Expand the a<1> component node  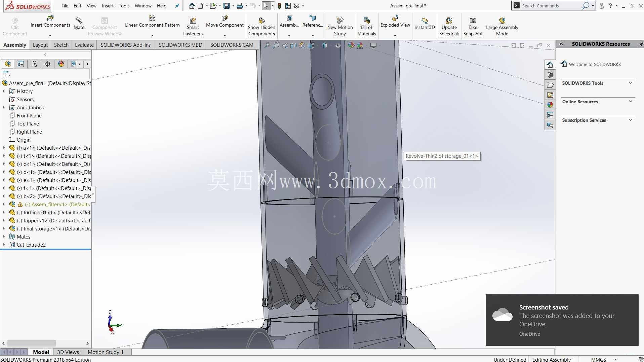(x=4, y=148)
